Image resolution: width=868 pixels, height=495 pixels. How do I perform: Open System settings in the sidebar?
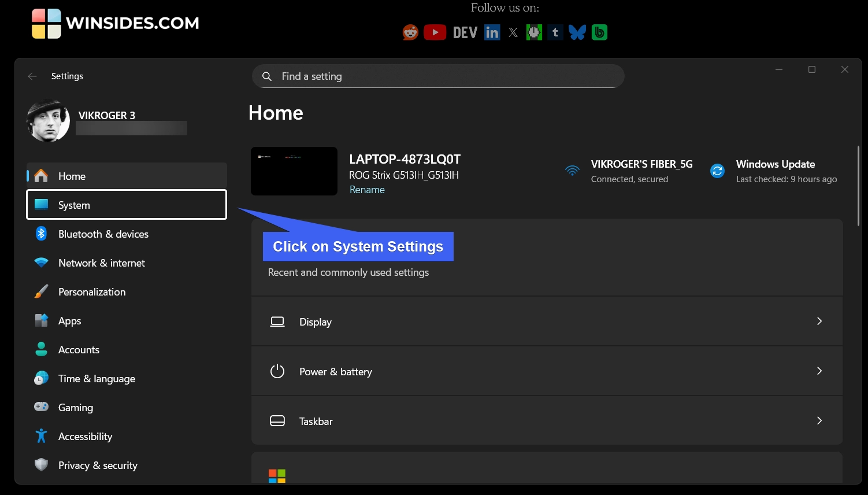tap(127, 205)
